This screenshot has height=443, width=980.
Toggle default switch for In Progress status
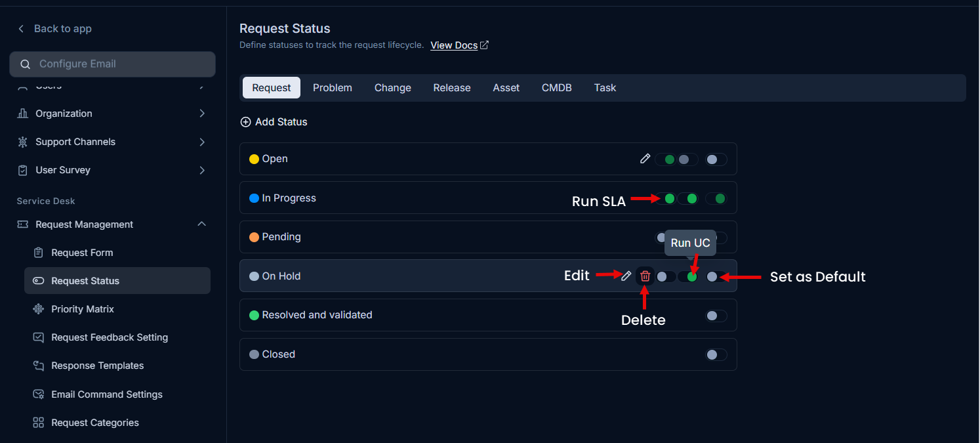pos(716,198)
